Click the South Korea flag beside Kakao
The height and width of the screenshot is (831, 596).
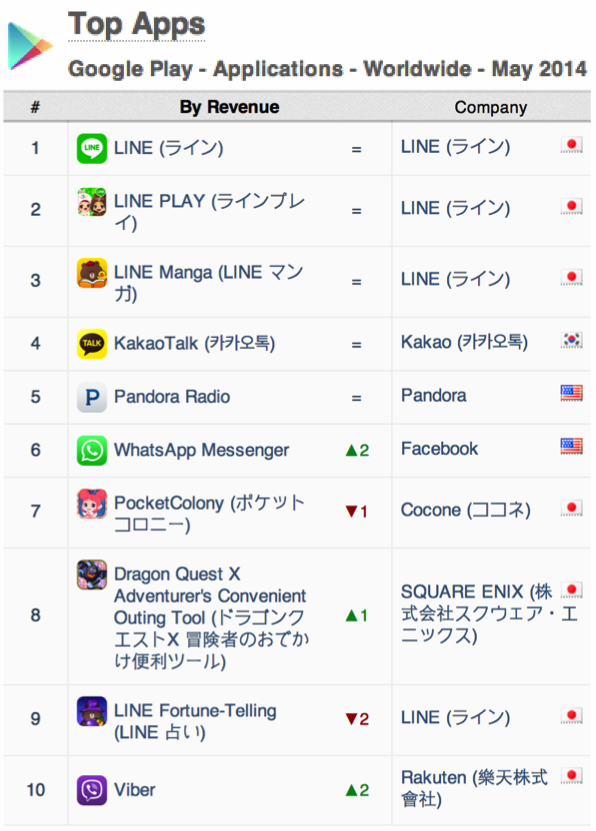coord(572,340)
